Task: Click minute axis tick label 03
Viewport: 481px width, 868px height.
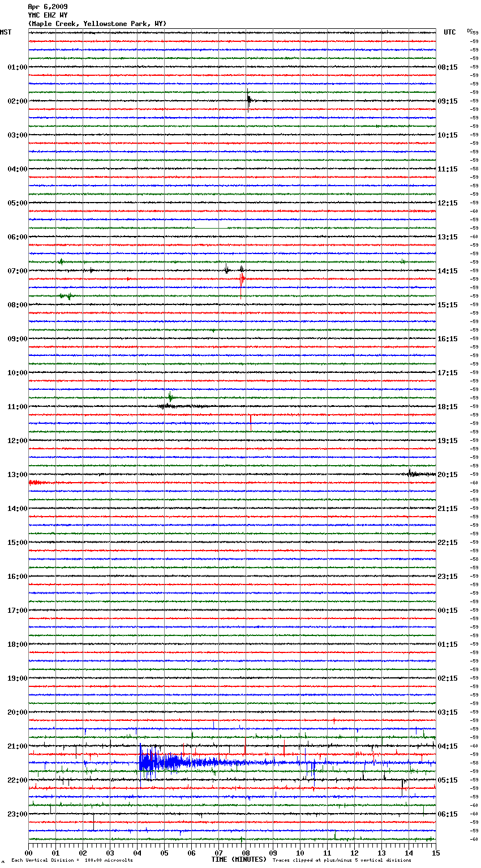Action: click(x=110, y=853)
